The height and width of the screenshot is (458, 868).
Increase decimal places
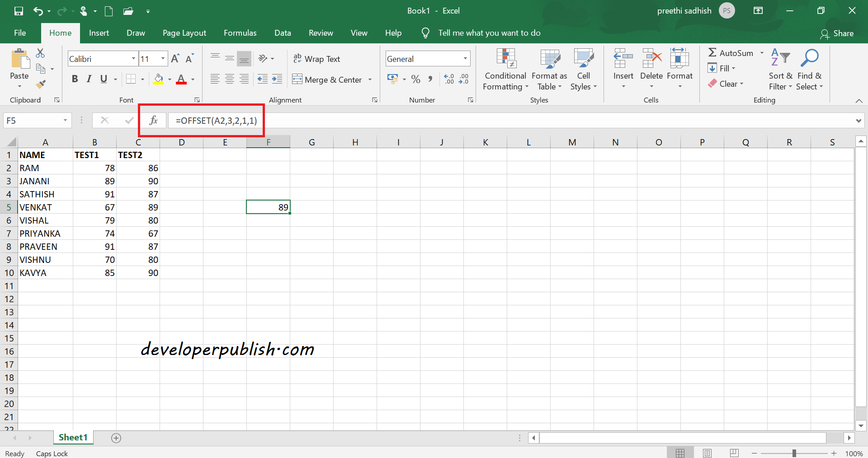[x=449, y=79]
